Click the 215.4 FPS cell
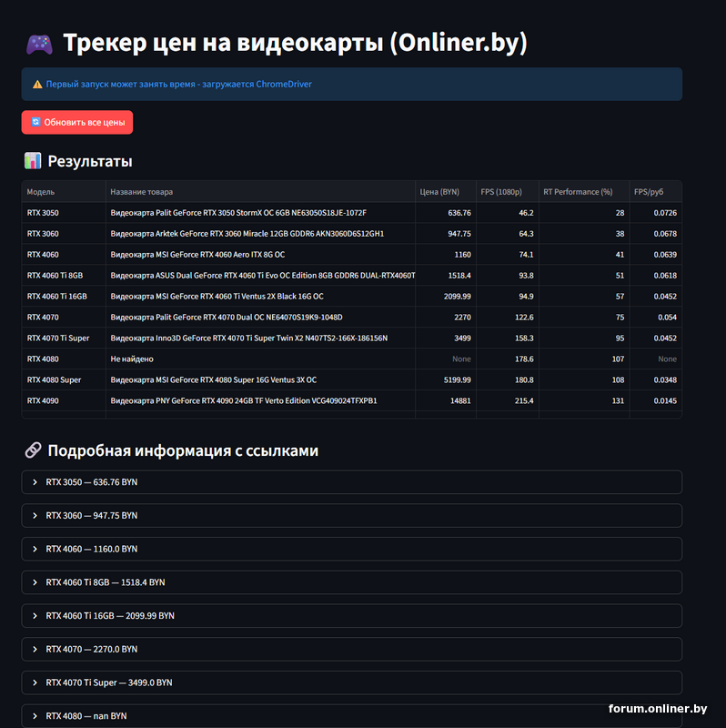 point(508,400)
